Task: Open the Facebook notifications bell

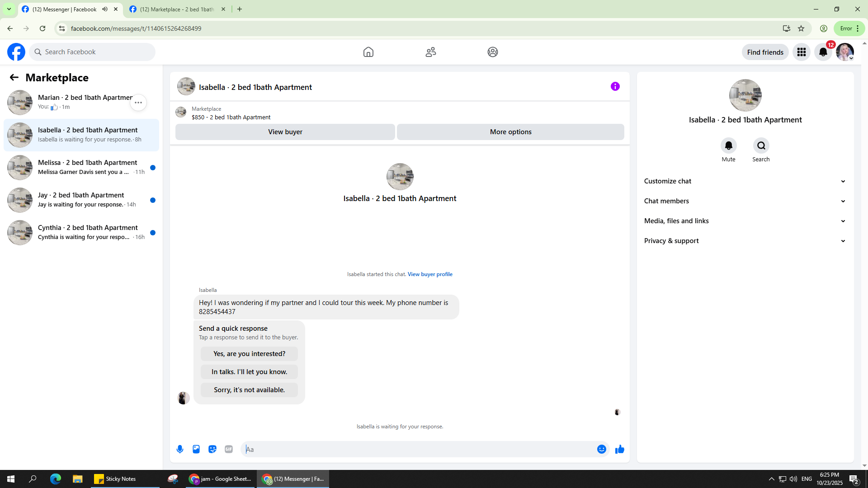Action: tap(823, 52)
